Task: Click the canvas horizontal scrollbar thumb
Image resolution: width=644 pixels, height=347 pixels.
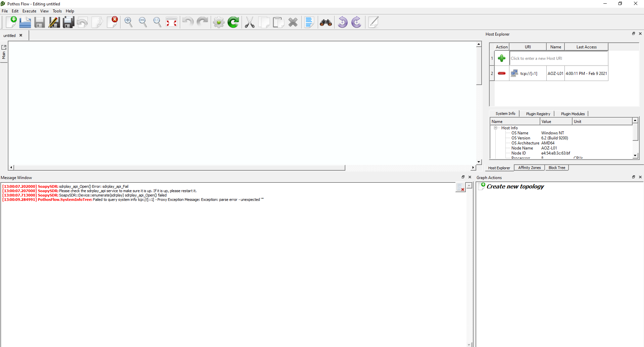Action: (180, 168)
